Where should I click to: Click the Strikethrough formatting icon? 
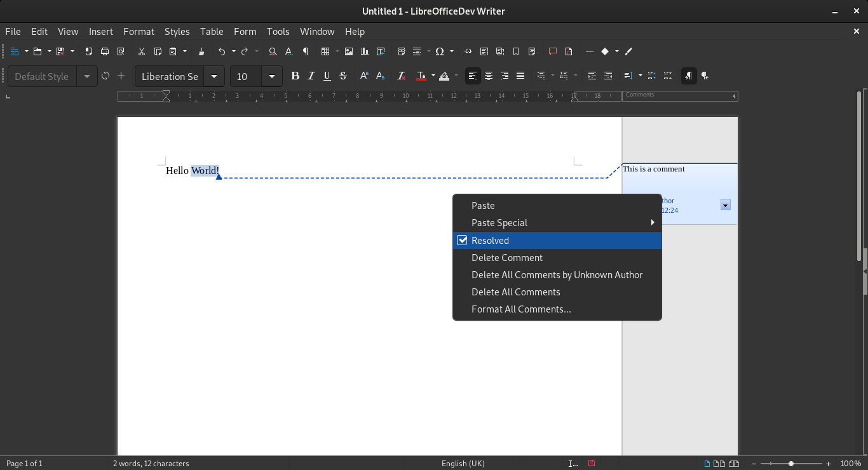343,76
